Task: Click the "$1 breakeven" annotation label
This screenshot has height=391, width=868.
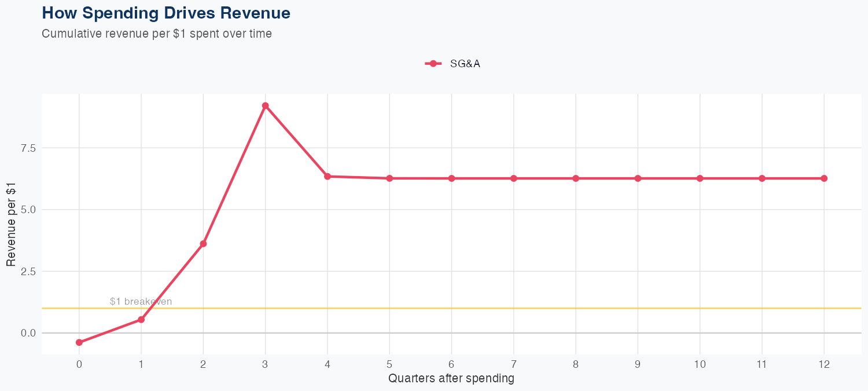Action: [141, 301]
